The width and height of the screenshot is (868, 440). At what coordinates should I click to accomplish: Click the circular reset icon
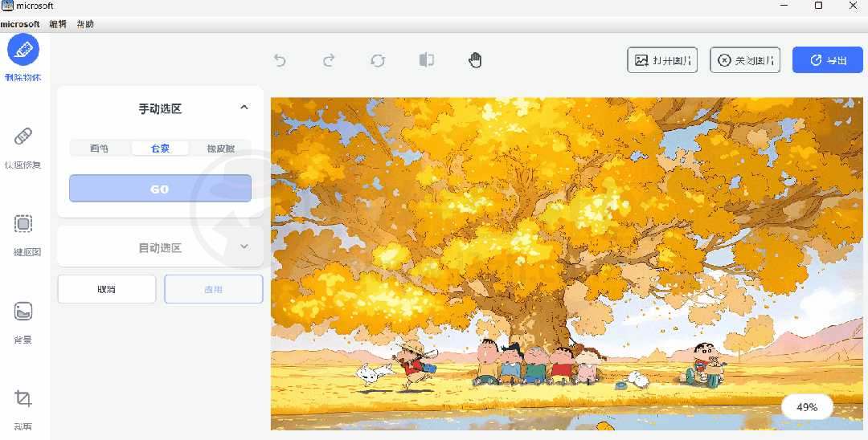click(x=378, y=60)
